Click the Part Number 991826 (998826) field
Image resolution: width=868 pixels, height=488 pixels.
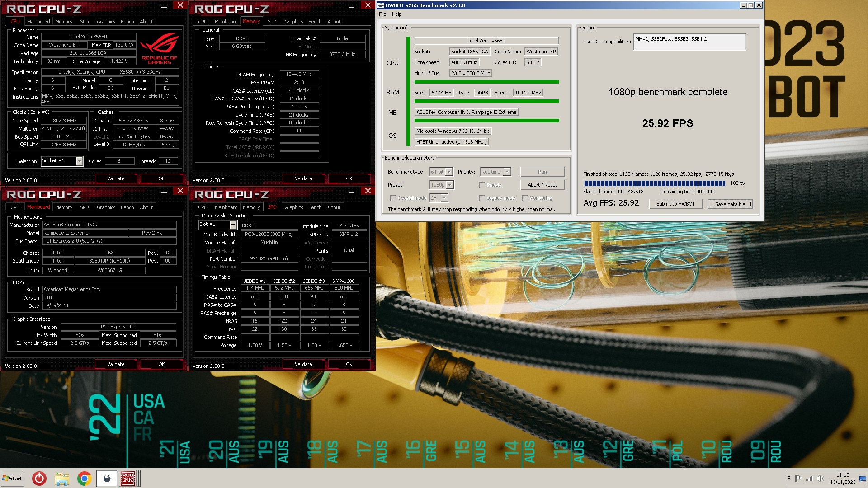click(x=269, y=258)
